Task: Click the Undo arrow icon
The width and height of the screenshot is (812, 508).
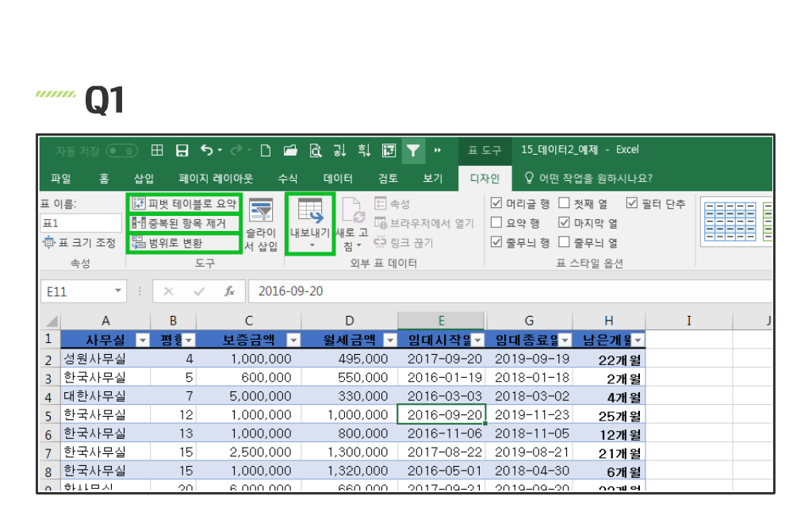Action: (207, 150)
